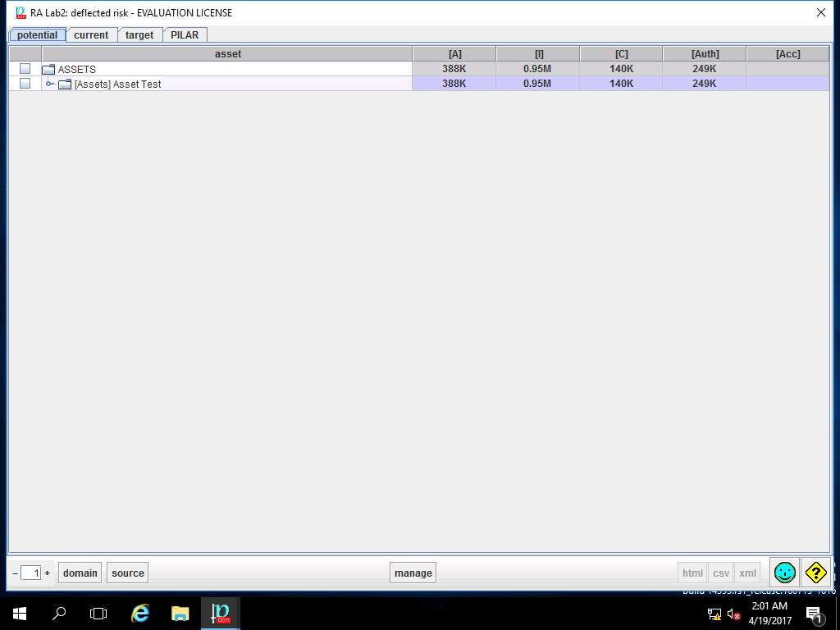Open the Windows Start menu
840x630 pixels.
20,614
